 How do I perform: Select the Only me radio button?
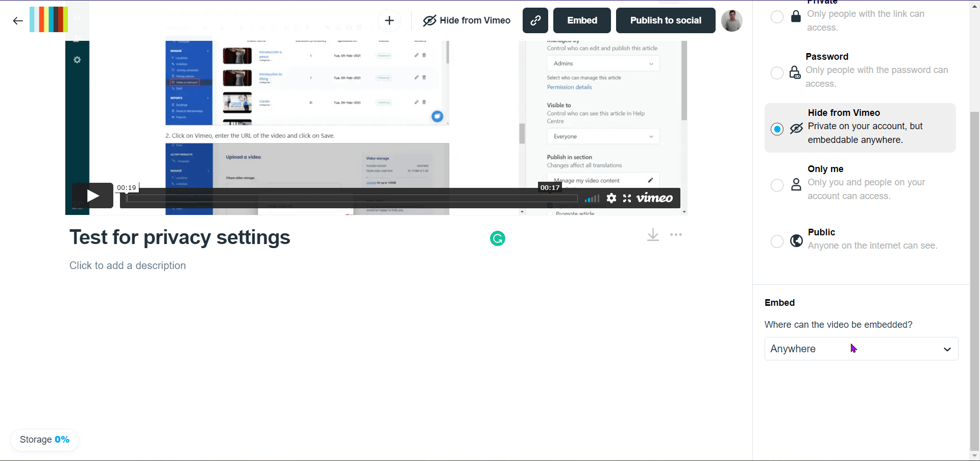tap(777, 185)
